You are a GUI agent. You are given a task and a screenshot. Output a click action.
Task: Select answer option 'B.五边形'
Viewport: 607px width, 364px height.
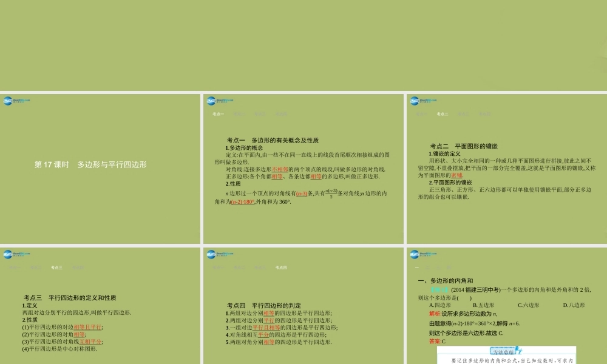click(484, 305)
